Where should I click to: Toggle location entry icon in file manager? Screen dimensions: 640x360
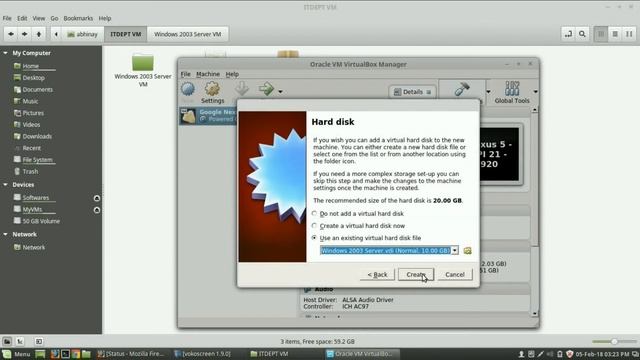pos(568,34)
